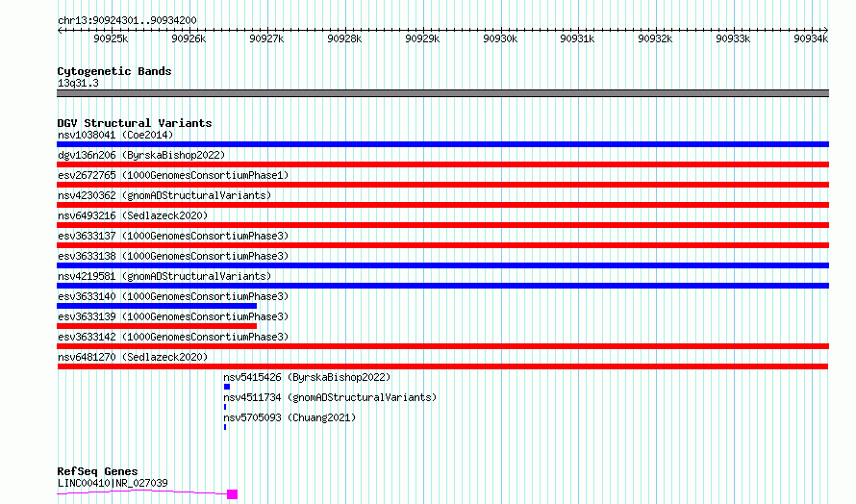The height and width of the screenshot is (504, 856).
Task: Click the red bar under esv3633137
Action: point(442,245)
